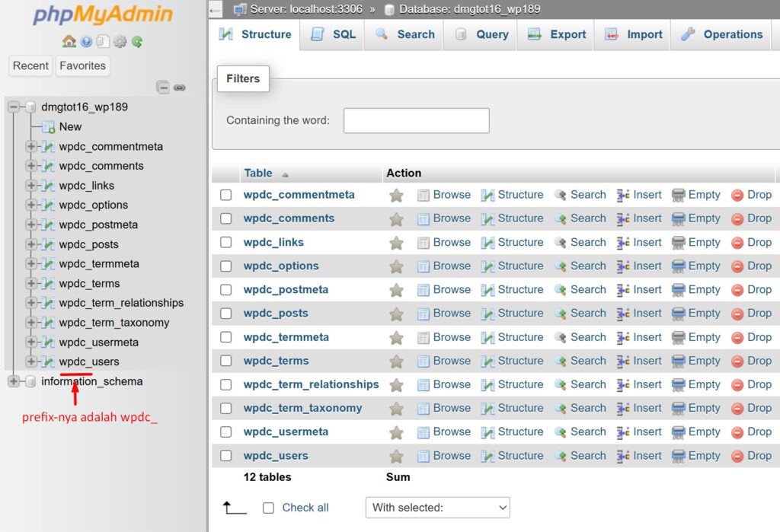
Task: Click the Browse icon for wpdc_term_taxonomy
Action: (x=424, y=409)
